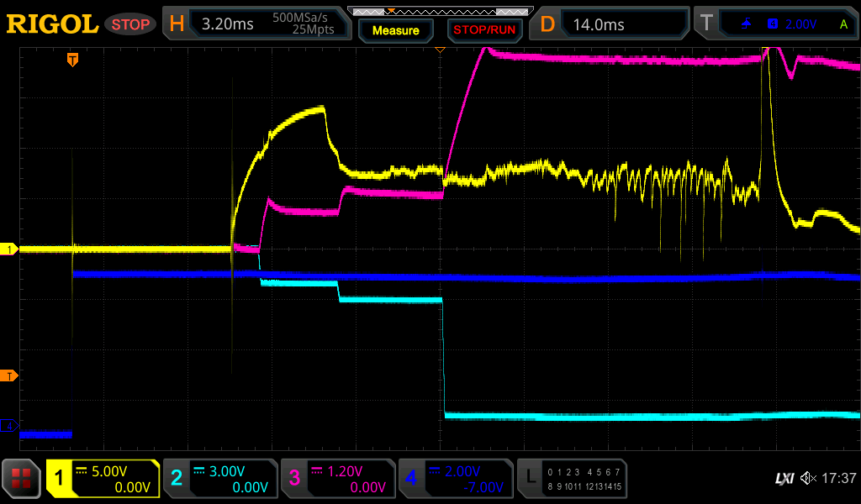Click the RIGOL logo
The width and height of the screenshot is (861, 504).
[52, 24]
